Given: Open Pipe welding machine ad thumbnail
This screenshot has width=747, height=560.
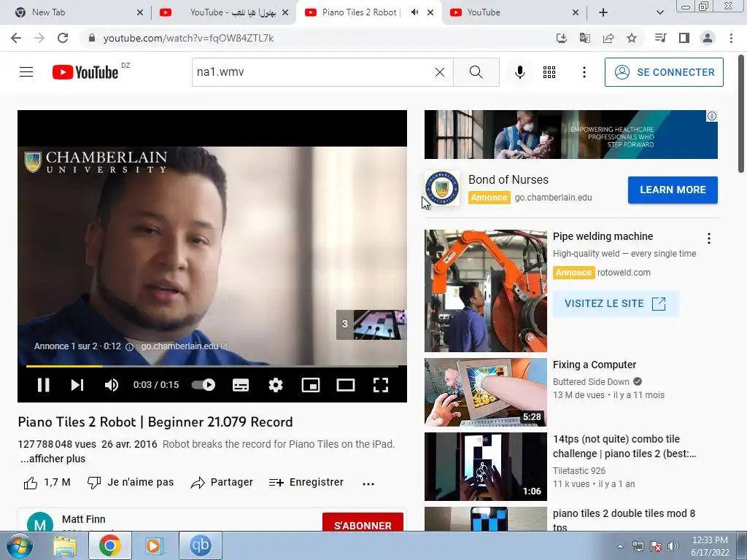Looking at the screenshot, I should [x=485, y=291].
